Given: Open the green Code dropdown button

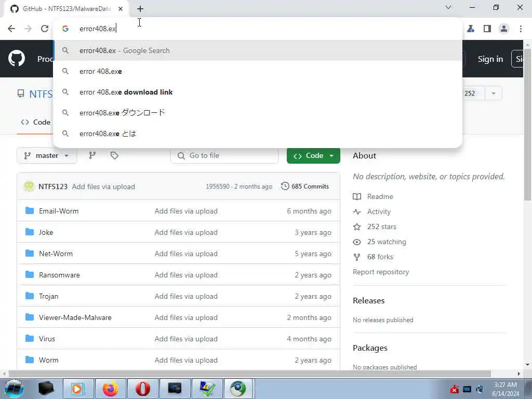Looking at the screenshot, I should coord(313,155).
